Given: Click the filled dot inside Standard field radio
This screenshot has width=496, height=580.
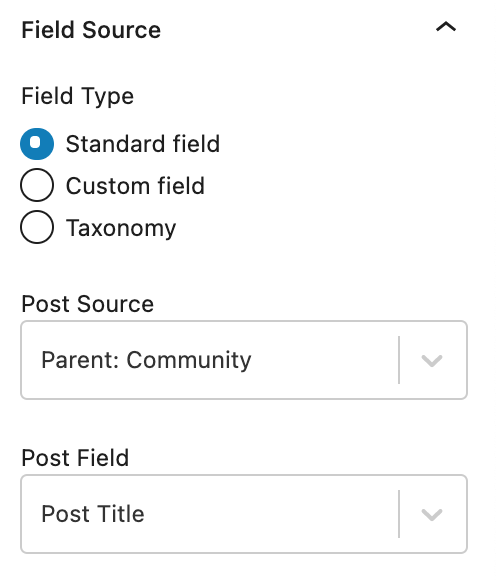Looking at the screenshot, I should click(35, 142).
